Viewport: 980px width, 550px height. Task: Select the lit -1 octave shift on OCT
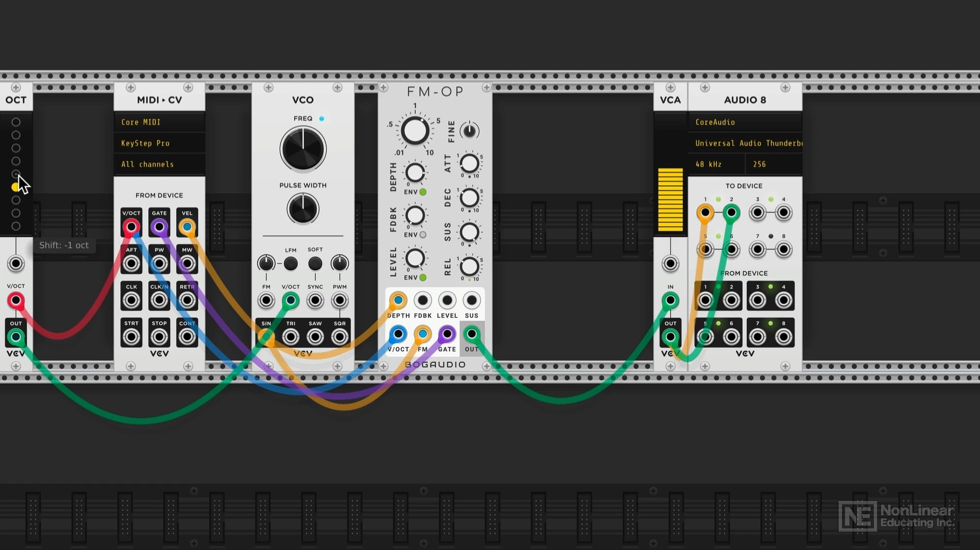15,187
